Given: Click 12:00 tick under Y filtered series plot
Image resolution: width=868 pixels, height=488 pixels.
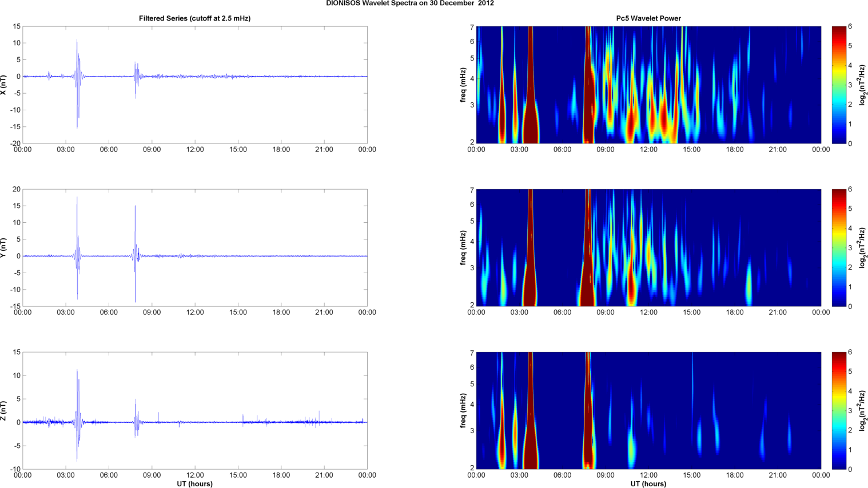Looking at the screenshot, I should pyautogui.click(x=195, y=313).
